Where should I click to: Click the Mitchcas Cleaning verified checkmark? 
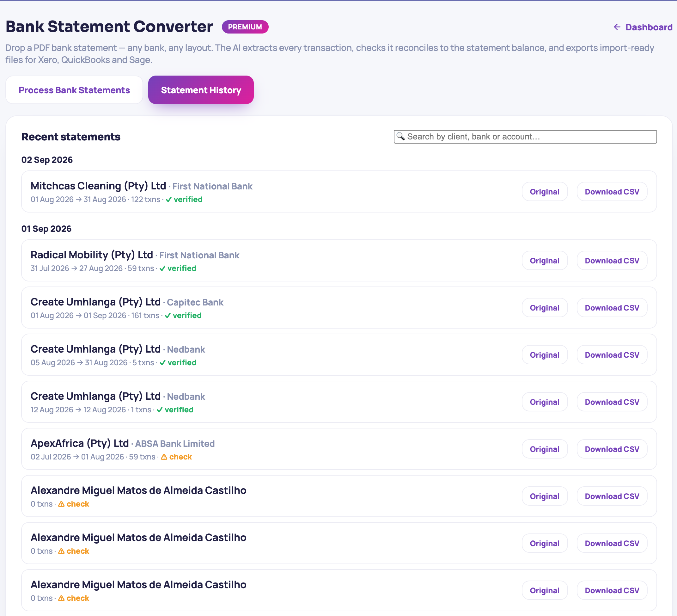click(x=168, y=200)
